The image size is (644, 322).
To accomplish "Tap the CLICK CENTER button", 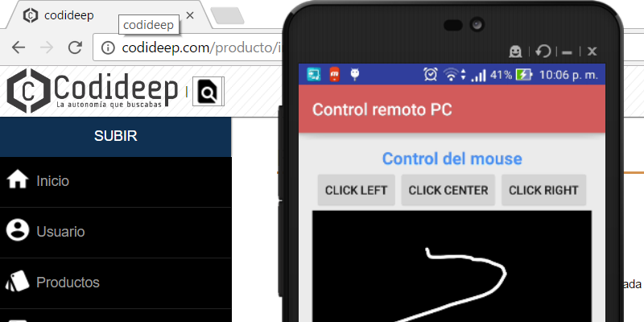I will 448,190.
